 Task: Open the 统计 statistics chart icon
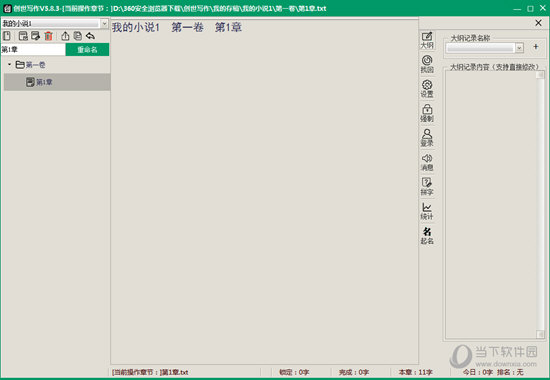click(x=427, y=211)
